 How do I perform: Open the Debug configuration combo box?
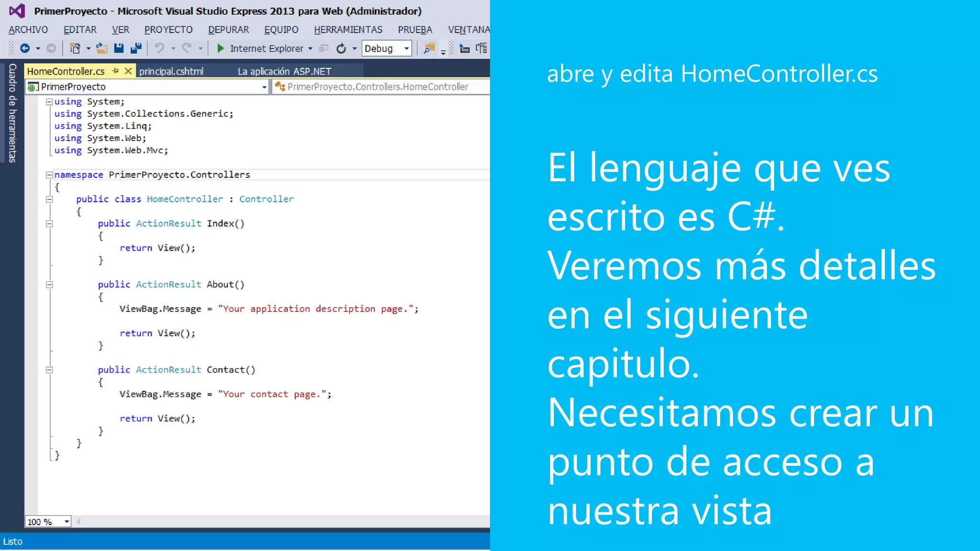(387, 48)
